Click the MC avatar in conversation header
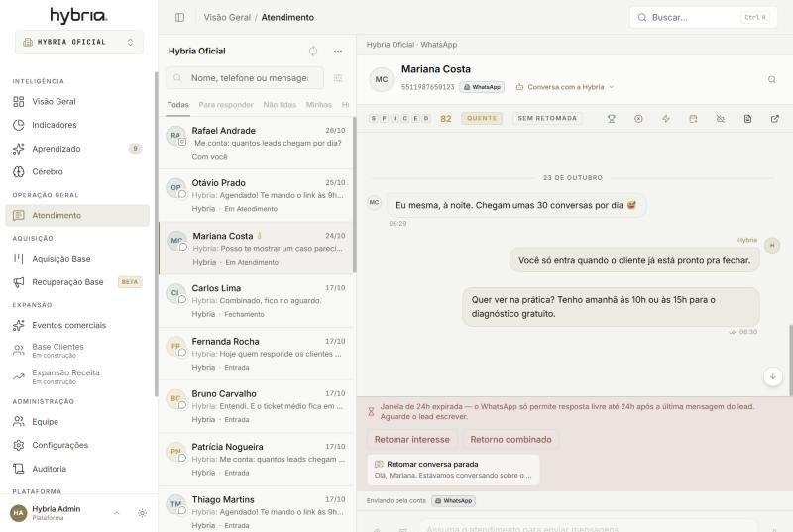 (382, 79)
